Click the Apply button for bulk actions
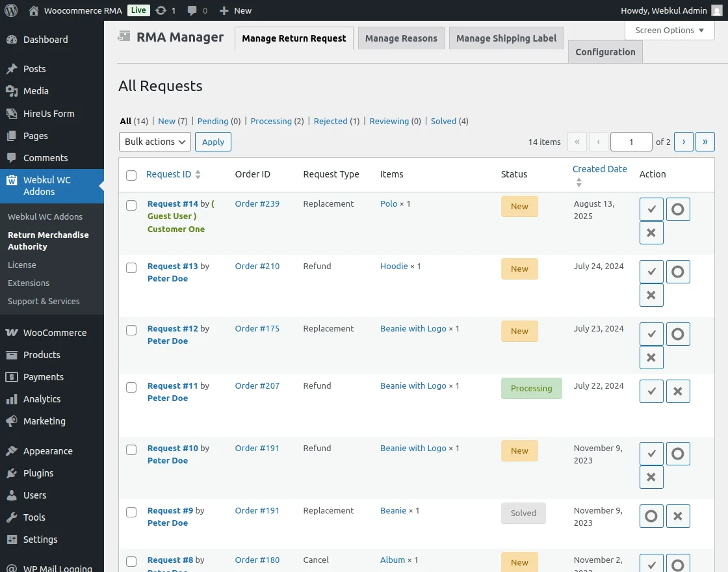The height and width of the screenshot is (572, 728). point(213,142)
